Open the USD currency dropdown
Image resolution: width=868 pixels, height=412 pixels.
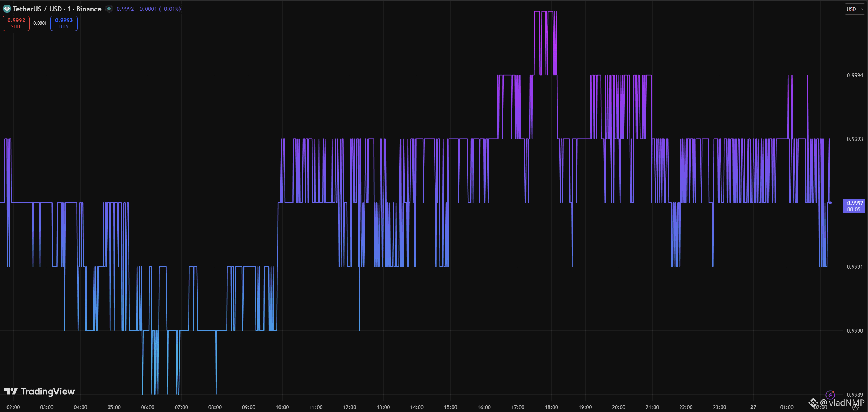854,9
